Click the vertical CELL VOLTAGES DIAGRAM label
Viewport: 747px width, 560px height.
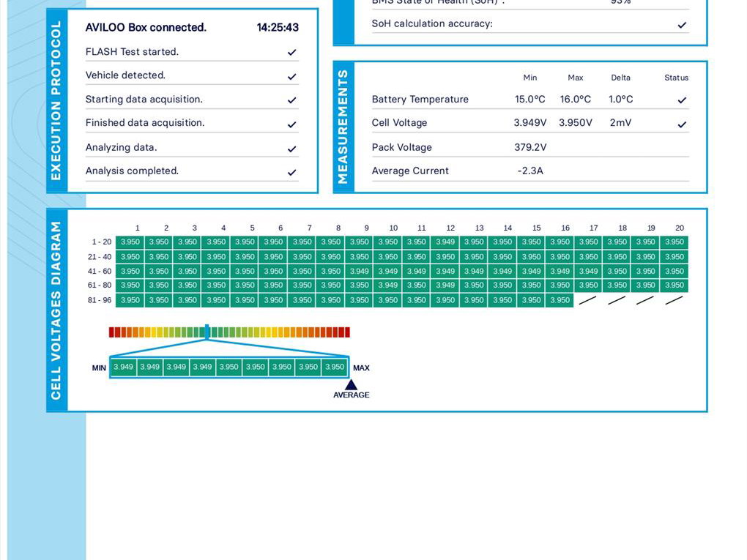pos(56,310)
